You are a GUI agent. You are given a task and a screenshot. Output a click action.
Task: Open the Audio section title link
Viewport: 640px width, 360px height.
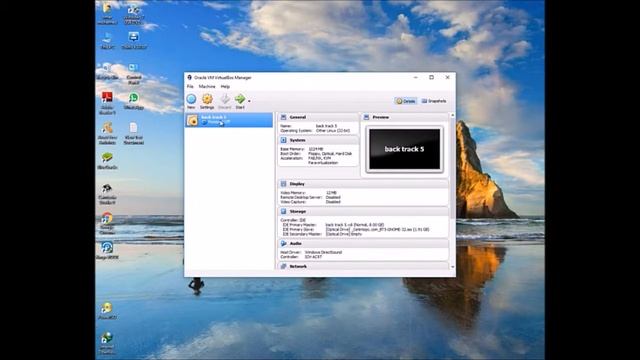click(x=296, y=244)
